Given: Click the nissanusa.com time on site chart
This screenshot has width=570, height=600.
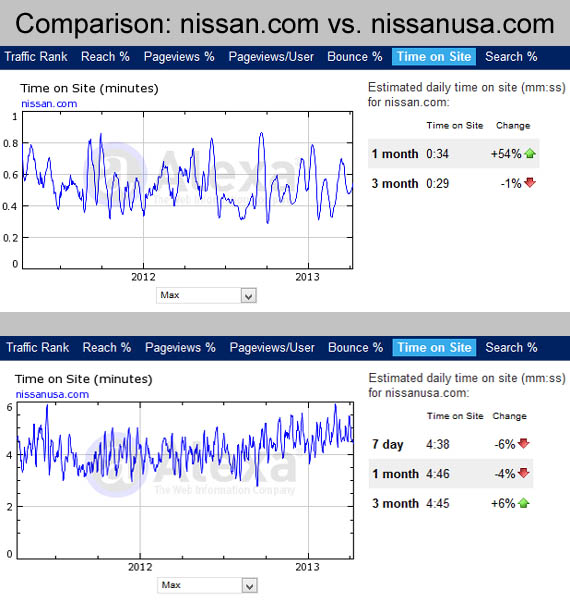Looking at the screenshot, I should tap(185, 481).
